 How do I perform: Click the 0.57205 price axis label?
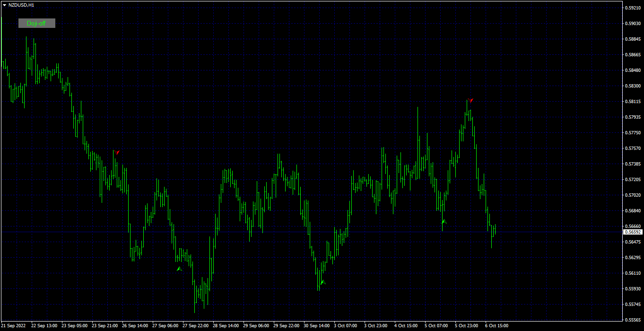pyautogui.click(x=634, y=180)
